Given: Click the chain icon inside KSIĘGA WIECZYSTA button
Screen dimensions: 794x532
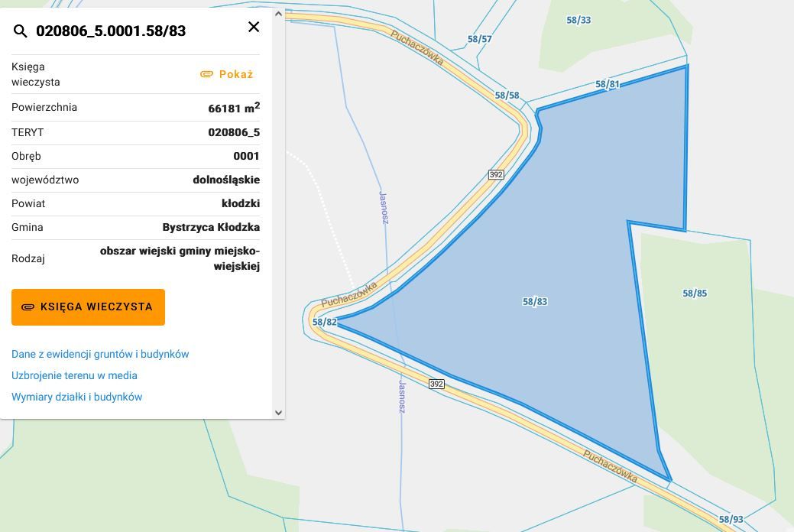Looking at the screenshot, I should (x=28, y=307).
